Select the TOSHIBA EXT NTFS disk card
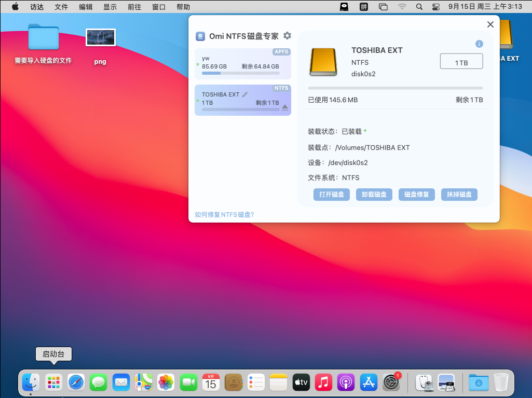The height and width of the screenshot is (398, 532). 242,100
